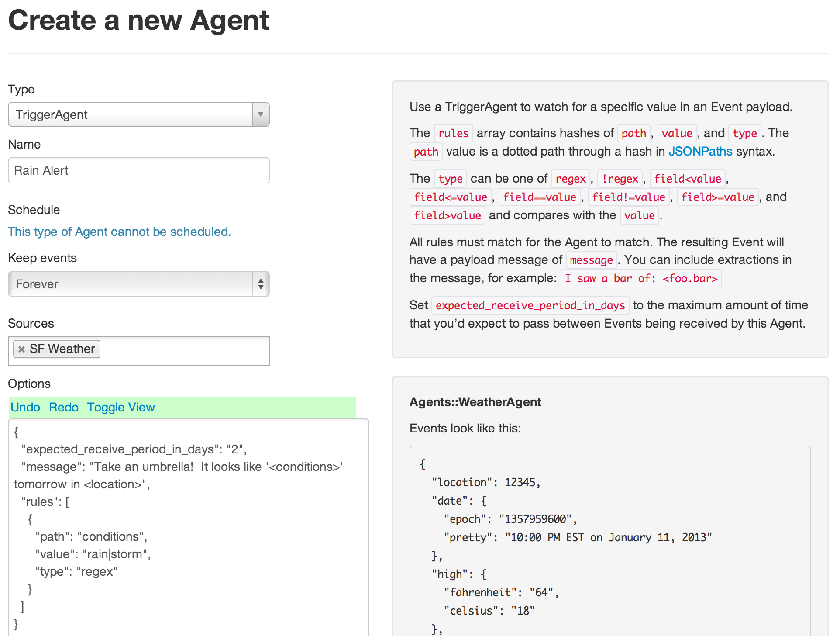The height and width of the screenshot is (636, 840).
Task: Click the Type dropdown arrow button
Action: click(x=261, y=114)
